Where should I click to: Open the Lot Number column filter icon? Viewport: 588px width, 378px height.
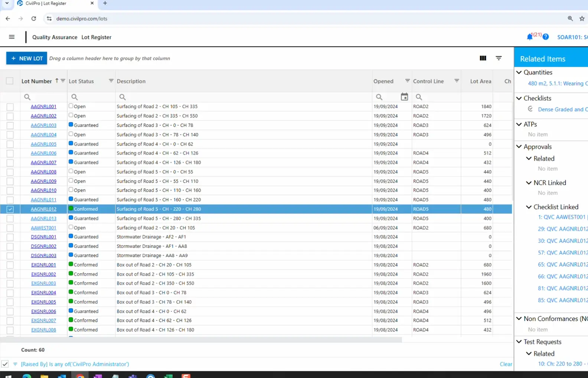click(x=63, y=81)
